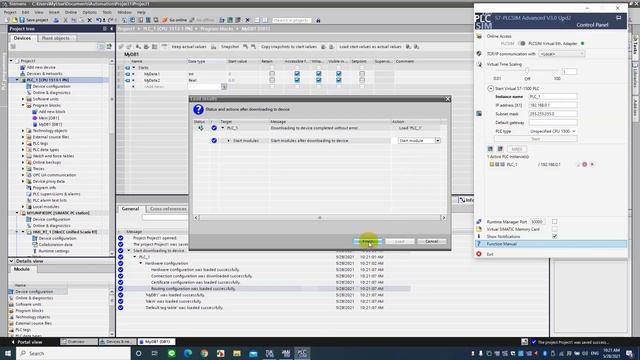Switch to the Cross-references tab

[168, 209]
